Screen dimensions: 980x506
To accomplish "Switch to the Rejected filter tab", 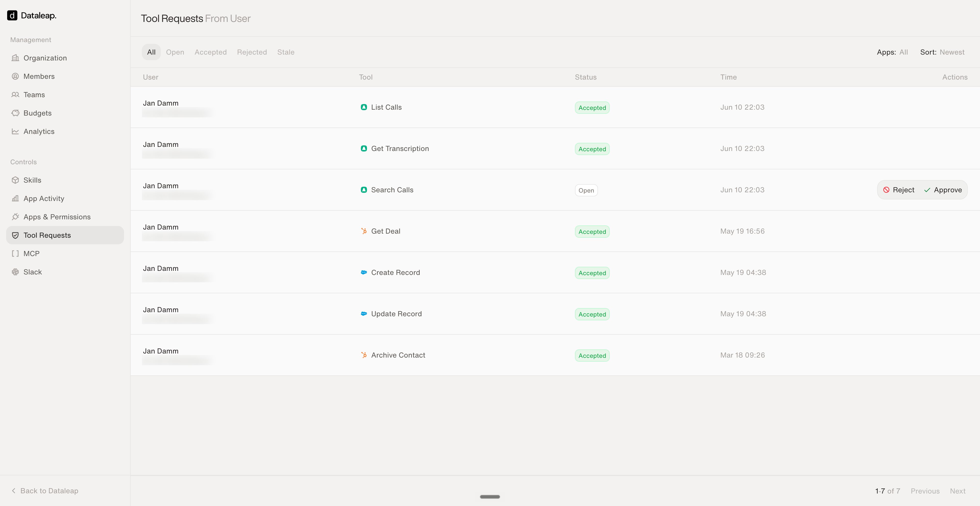I will pyautogui.click(x=252, y=52).
